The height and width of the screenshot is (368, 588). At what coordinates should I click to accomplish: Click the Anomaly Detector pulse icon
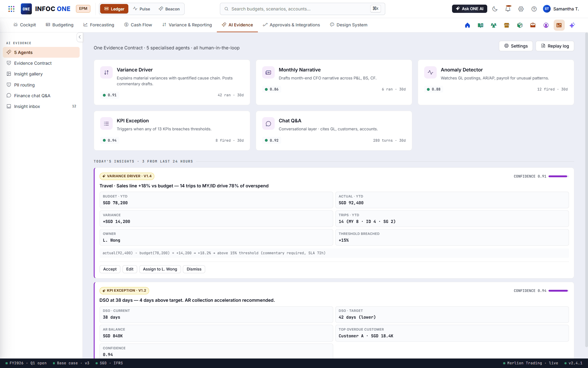pos(430,72)
